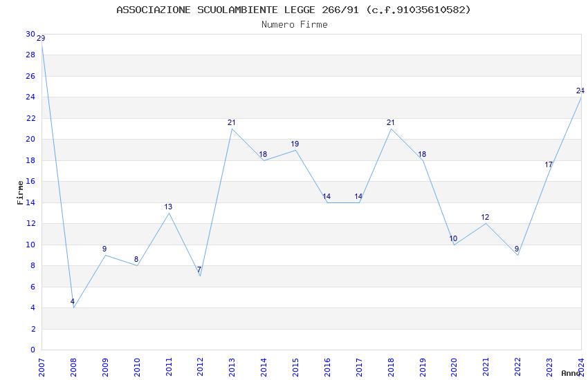Click the 2011 data point labeled 13

click(169, 213)
